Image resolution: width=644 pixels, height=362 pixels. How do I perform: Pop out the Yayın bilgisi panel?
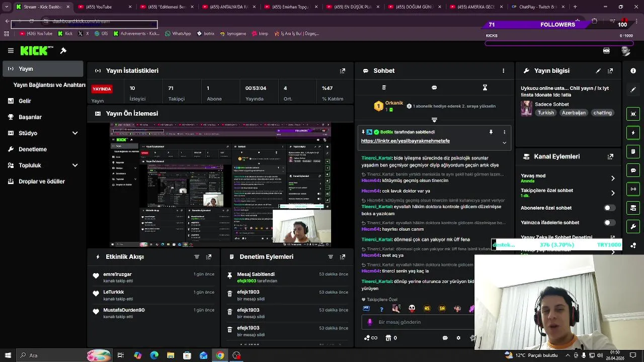pyautogui.click(x=610, y=71)
